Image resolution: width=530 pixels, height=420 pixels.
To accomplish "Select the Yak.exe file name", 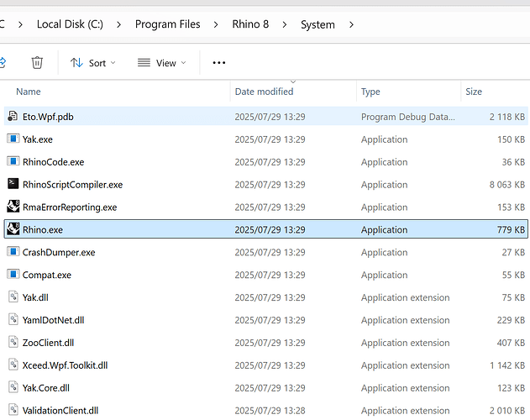I will pos(38,139).
